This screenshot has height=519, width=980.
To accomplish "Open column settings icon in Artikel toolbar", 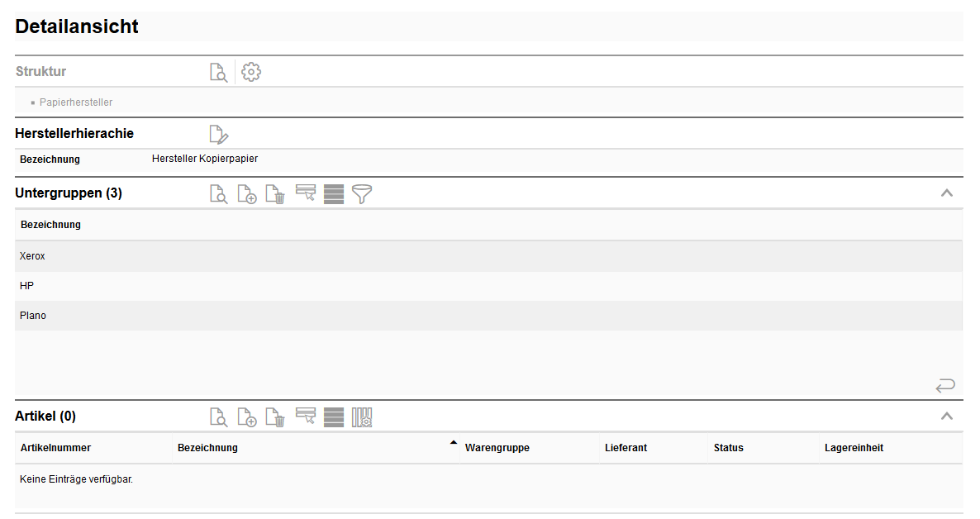I will click(362, 417).
